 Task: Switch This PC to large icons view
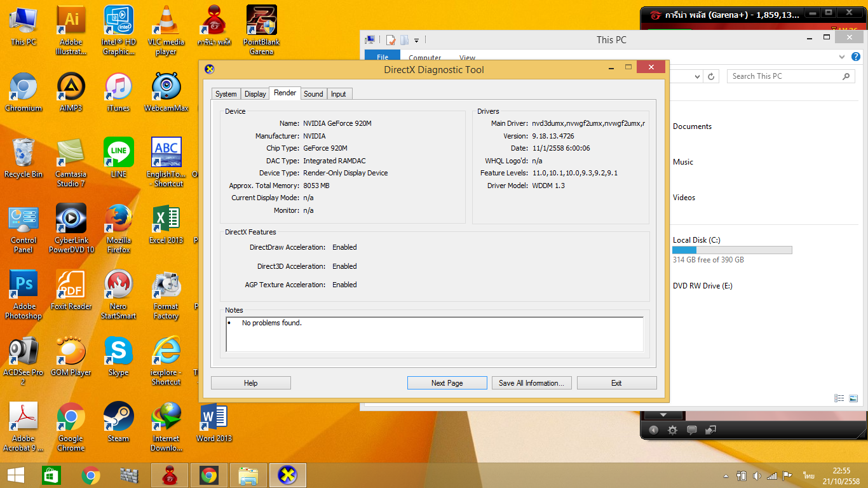[x=853, y=398]
